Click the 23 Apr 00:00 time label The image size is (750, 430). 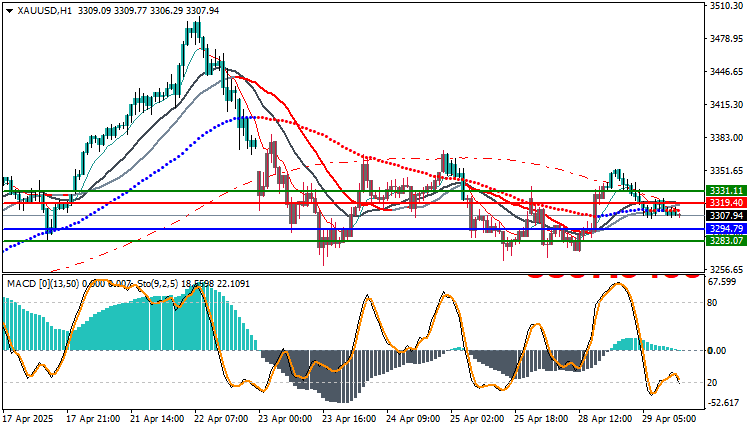(286, 419)
